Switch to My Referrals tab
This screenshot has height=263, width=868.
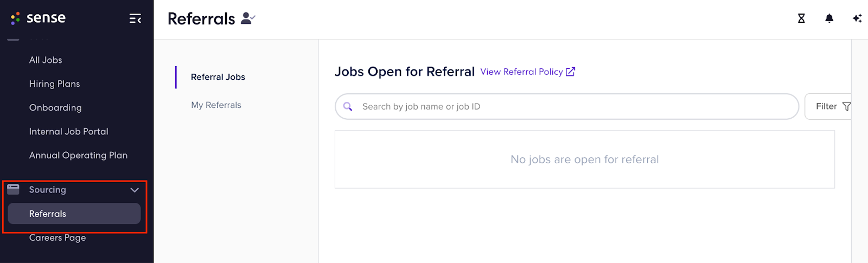(216, 105)
